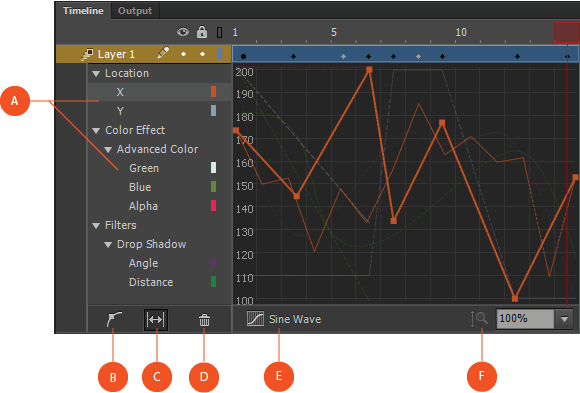Select the Y property row
The width and height of the screenshot is (580, 393).
click(159, 111)
